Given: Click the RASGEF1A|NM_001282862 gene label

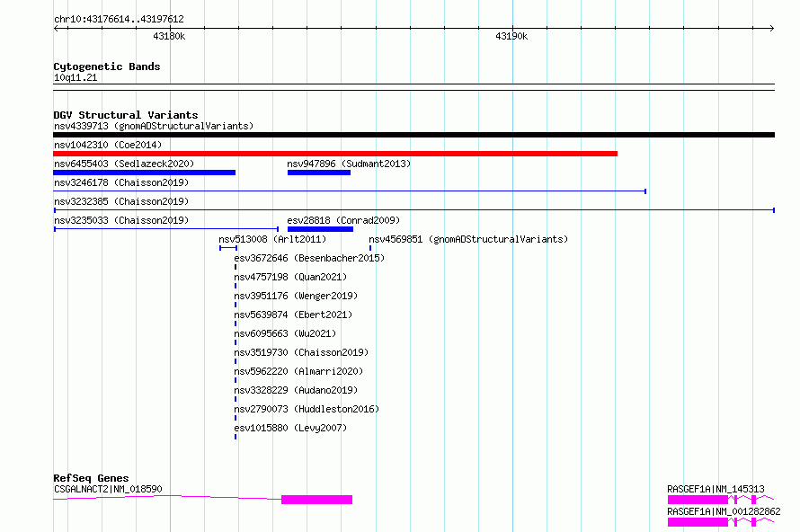Looking at the screenshot, I should coord(724,511).
